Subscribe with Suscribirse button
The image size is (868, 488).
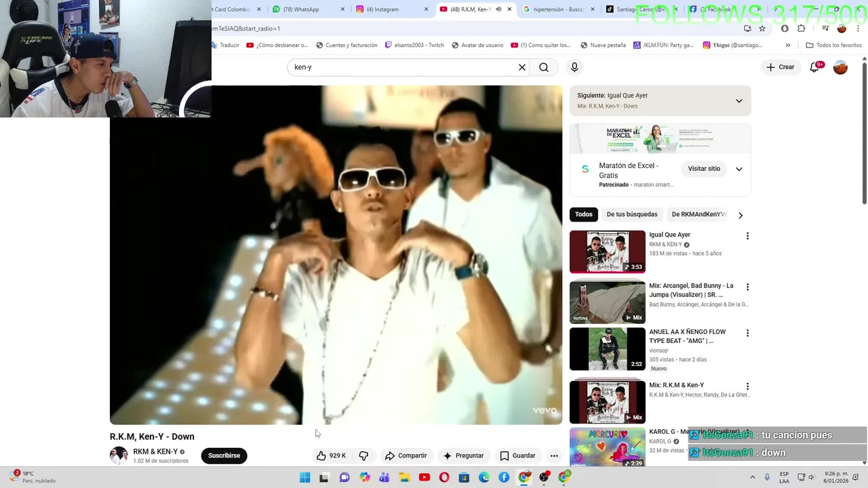(x=224, y=455)
